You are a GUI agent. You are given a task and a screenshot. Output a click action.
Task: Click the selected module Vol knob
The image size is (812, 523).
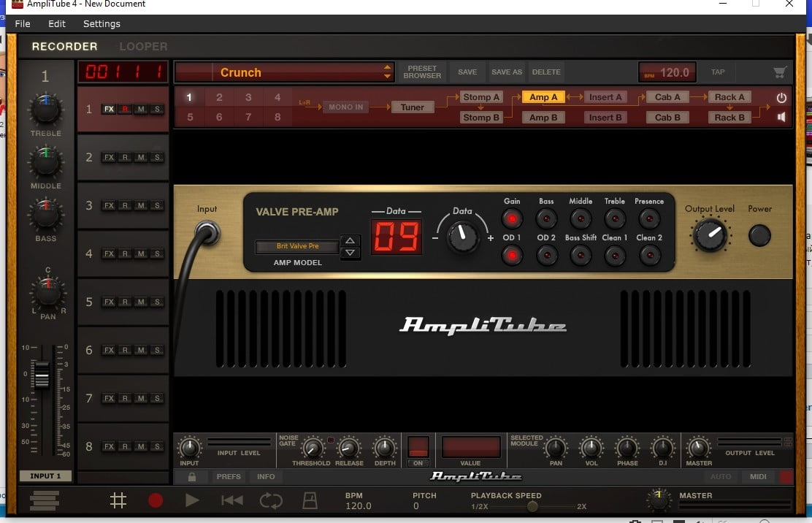(x=591, y=448)
